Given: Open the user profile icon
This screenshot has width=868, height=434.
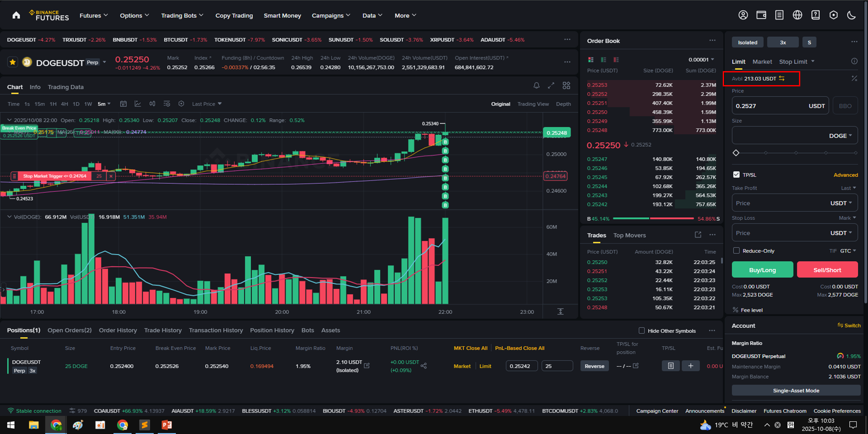Looking at the screenshot, I should coord(743,15).
